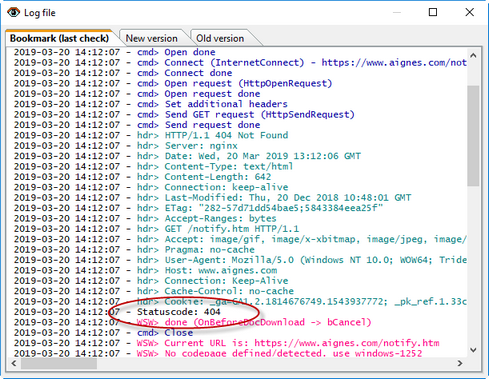Viewport: 489px width, 379px height.
Task: Select the 'Pragma: no-cache' line
Action: click(x=134, y=249)
